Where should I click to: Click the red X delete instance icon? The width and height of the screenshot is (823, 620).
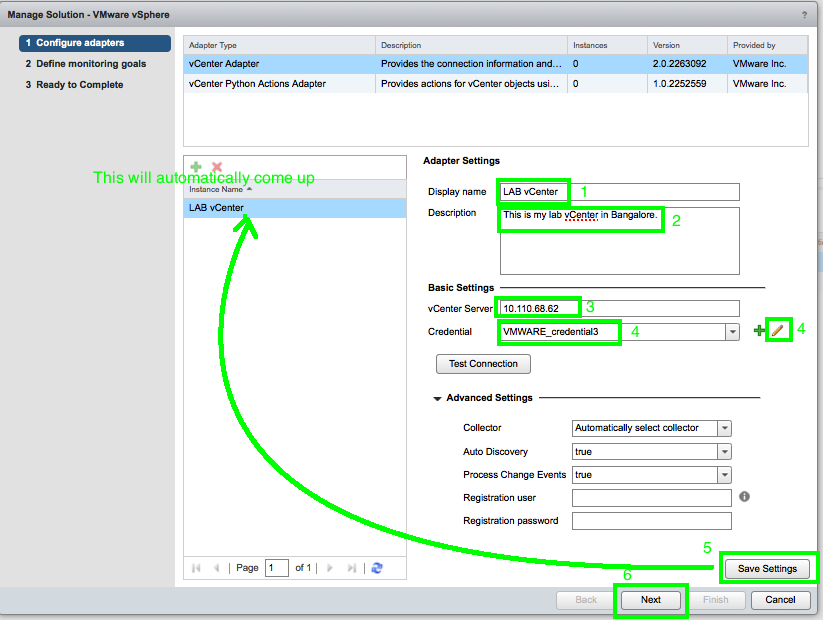216,168
